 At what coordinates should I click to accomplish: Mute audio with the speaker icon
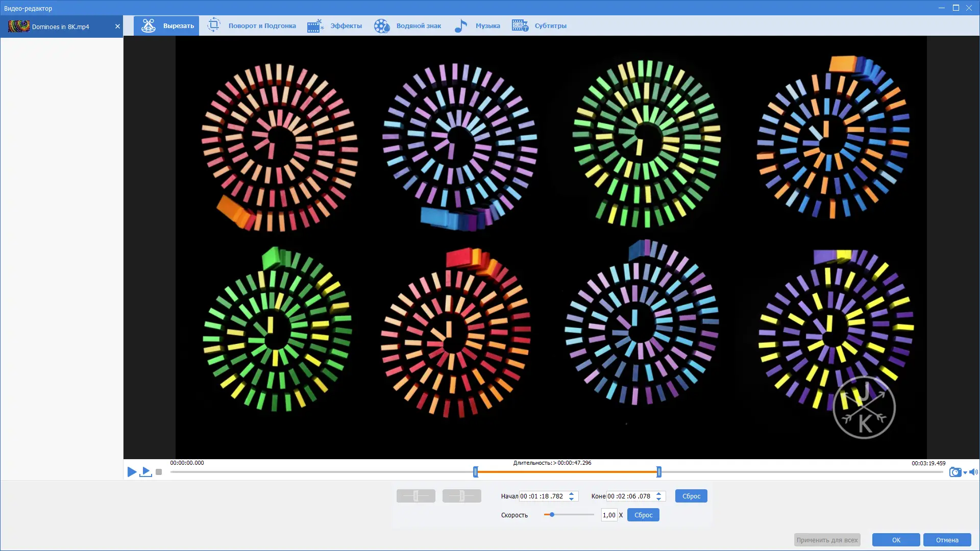(973, 472)
